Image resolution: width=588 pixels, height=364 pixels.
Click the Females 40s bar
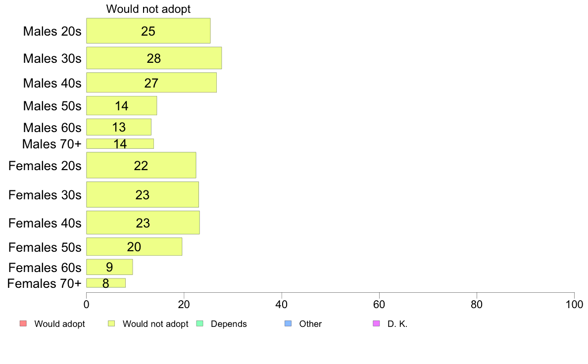pyautogui.click(x=143, y=223)
